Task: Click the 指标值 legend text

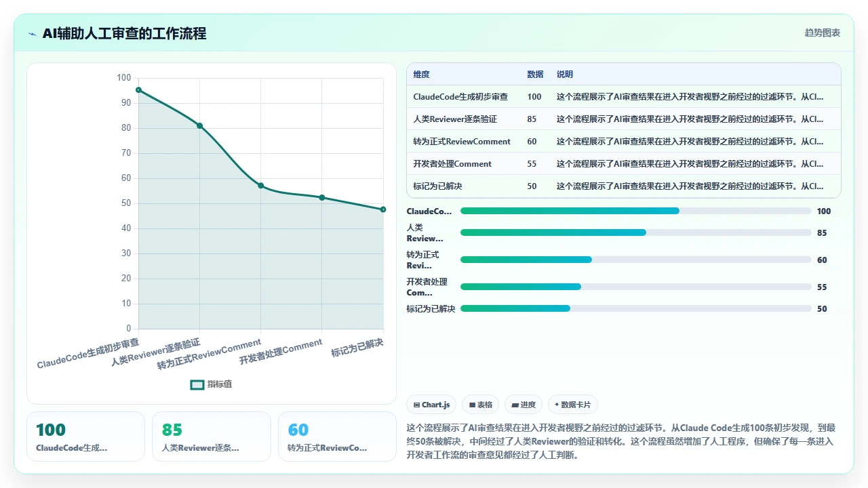Action: (x=220, y=384)
